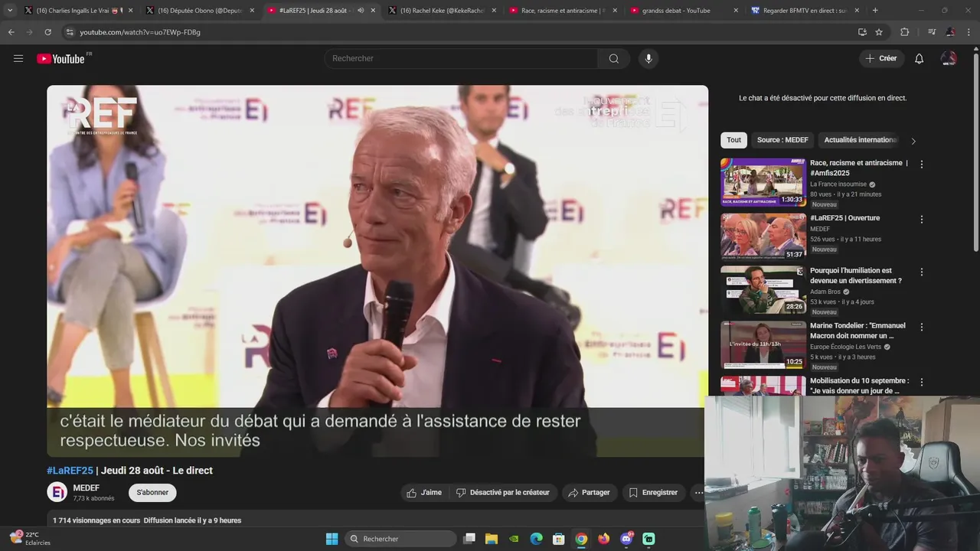Open the media control icon in toolbar

[x=932, y=32]
